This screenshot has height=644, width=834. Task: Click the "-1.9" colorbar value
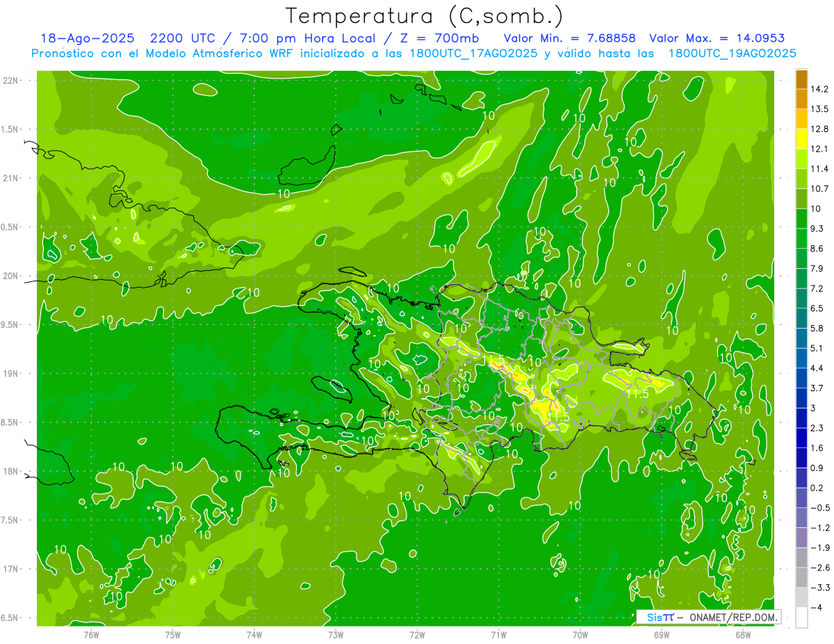click(819, 547)
